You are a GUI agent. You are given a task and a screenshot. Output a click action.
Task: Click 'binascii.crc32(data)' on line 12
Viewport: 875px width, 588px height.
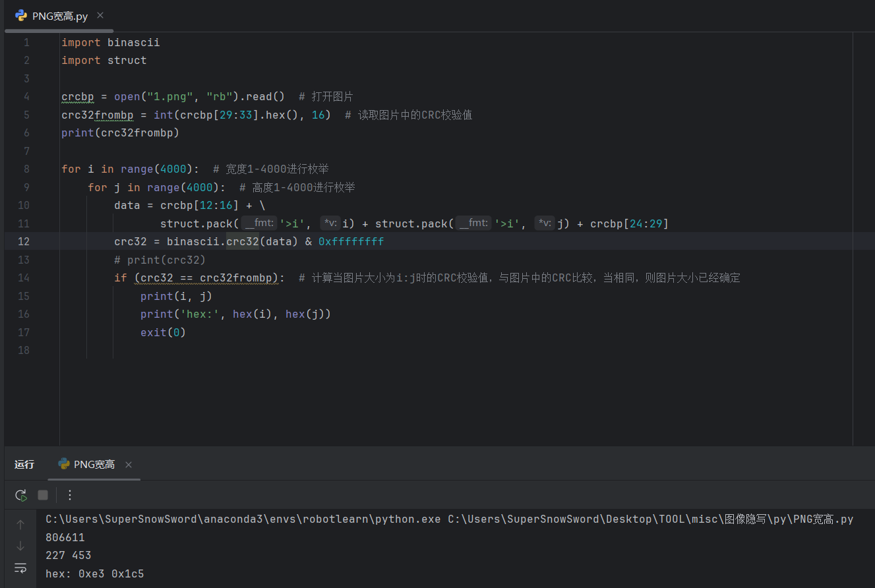(x=233, y=242)
